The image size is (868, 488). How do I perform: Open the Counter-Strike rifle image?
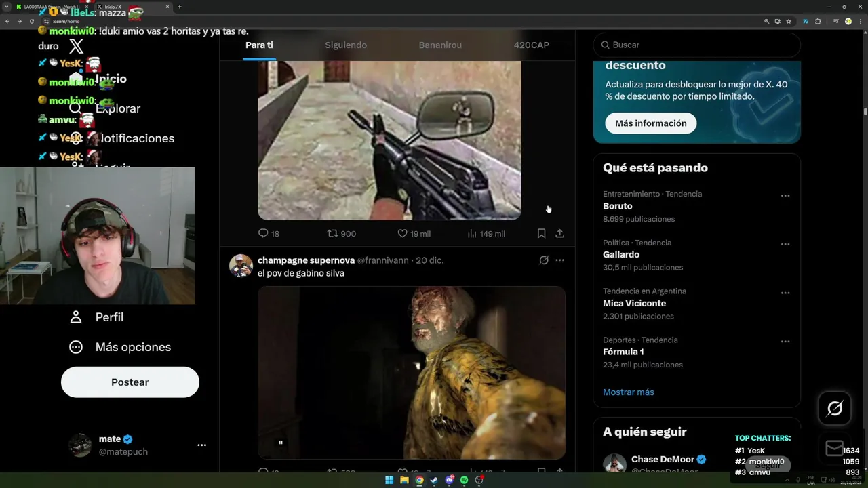click(x=389, y=140)
